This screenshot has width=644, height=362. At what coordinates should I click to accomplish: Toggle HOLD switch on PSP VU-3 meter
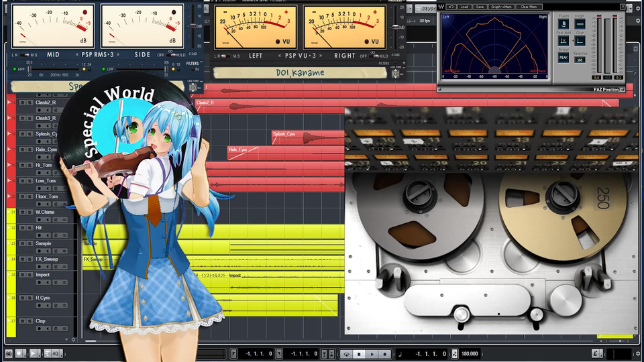(x=373, y=56)
